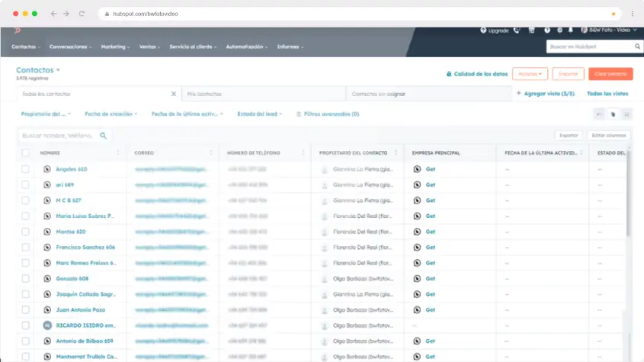The image size is (644, 362).
Task: Toggle the select-all checkbox in table header
Action: (25, 153)
